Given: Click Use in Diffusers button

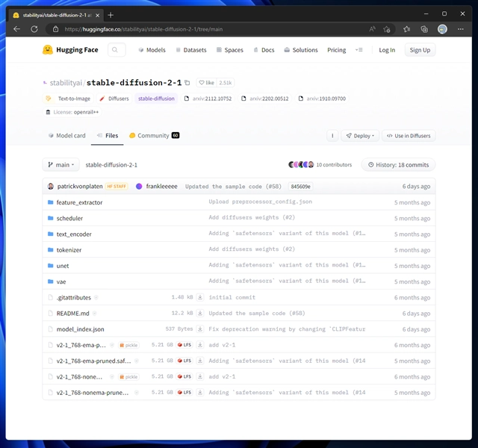Looking at the screenshot, I should (x=409, y=136).
